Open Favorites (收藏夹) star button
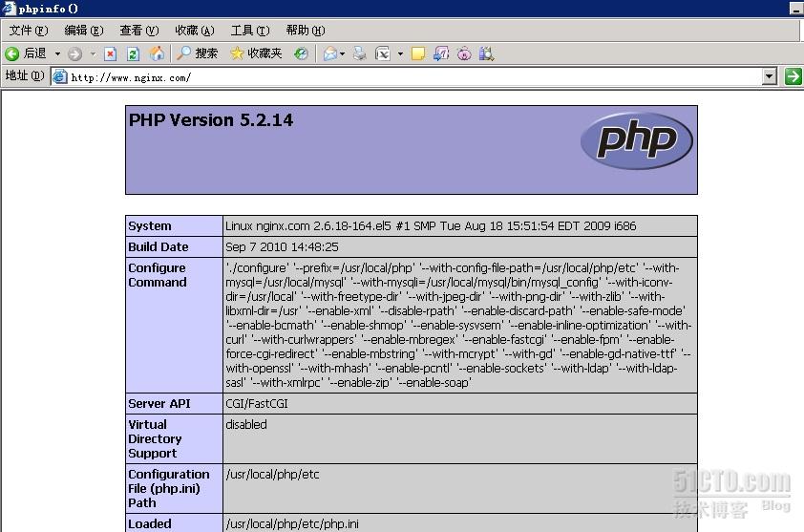Viewport: 804px width, 532px height. (256, 53)
